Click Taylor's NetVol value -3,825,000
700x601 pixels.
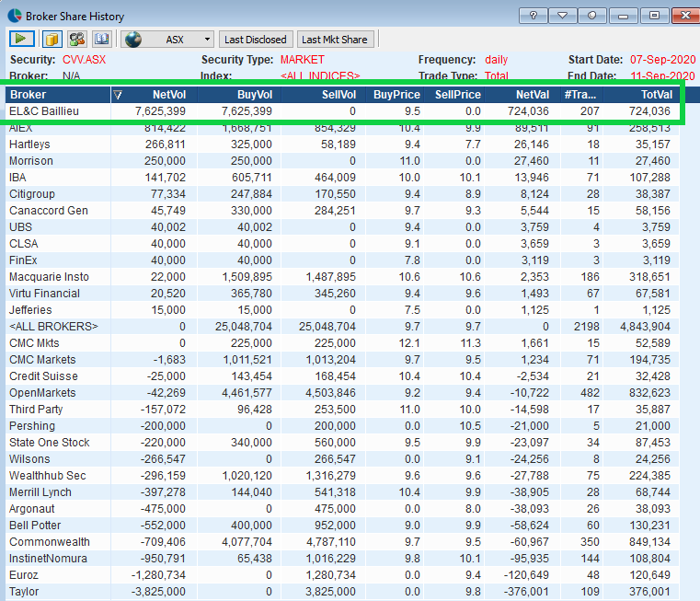coord(158,591)
